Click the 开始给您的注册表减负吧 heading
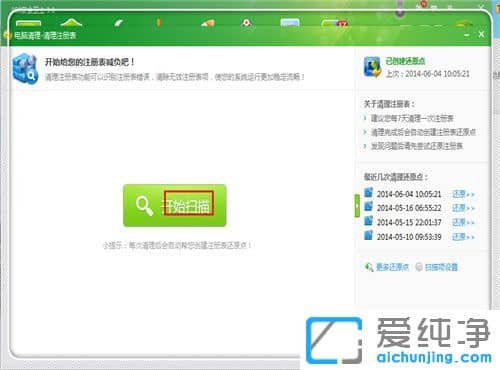 click(90, 62)
